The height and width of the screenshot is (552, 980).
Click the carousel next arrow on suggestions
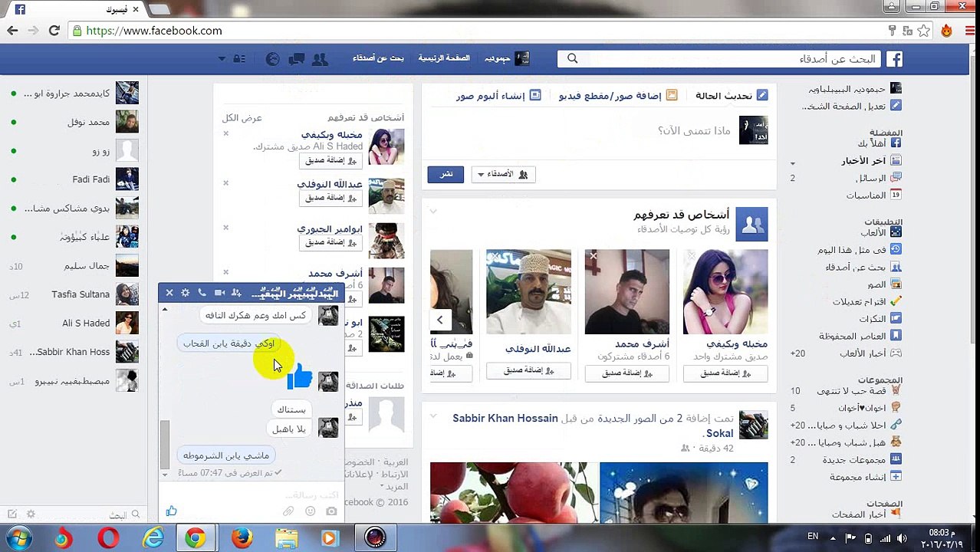pos(440,320)
